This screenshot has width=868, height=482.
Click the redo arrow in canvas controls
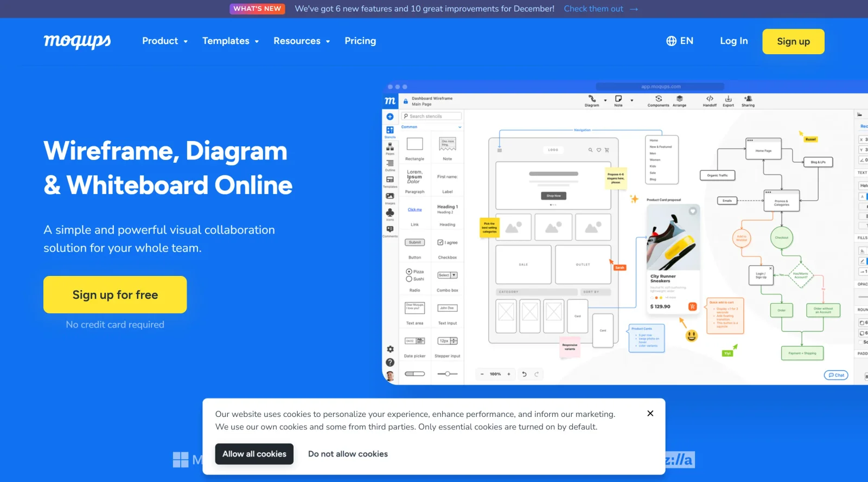point(537,374)
